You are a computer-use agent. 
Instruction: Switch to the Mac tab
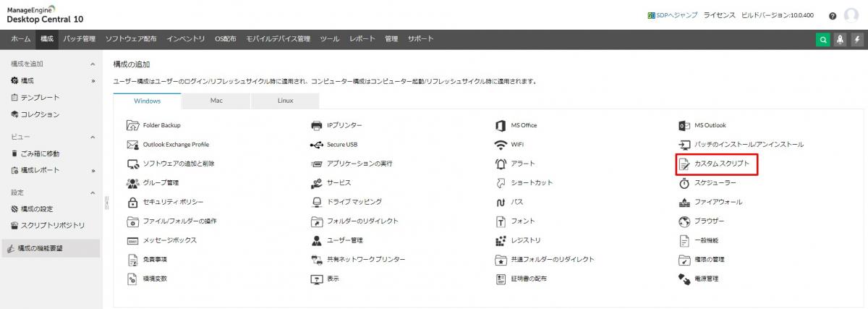tap(216, 101)
